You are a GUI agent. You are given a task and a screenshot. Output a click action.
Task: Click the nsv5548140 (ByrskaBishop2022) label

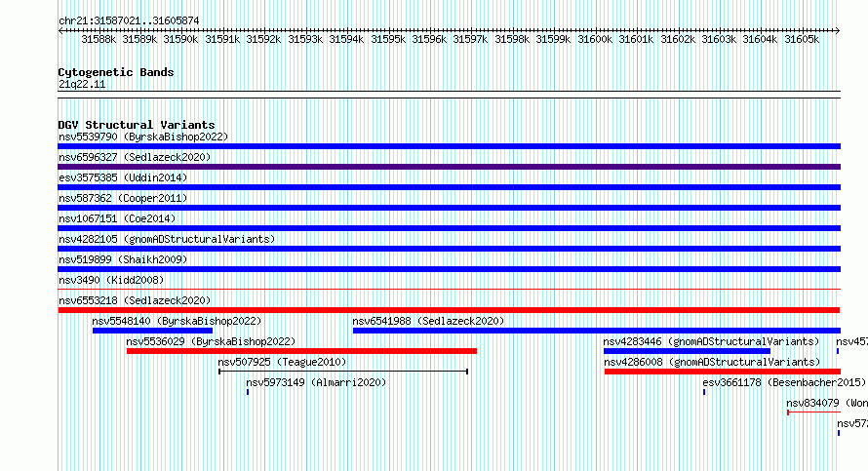[x=177, y=321]
